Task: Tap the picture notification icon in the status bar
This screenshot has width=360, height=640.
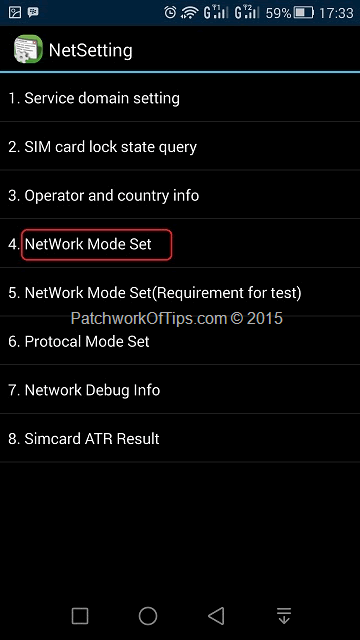Action: (x=15, y=13)
